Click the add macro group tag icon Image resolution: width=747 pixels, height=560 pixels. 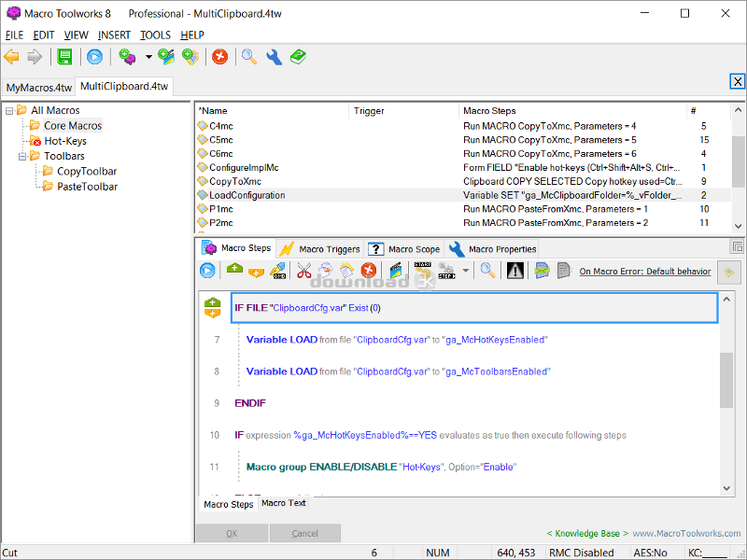click(190, 57)
